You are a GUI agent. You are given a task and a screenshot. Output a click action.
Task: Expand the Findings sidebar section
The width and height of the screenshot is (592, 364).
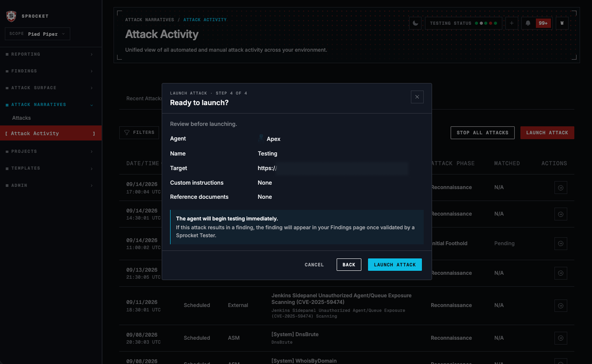point(49,71)
